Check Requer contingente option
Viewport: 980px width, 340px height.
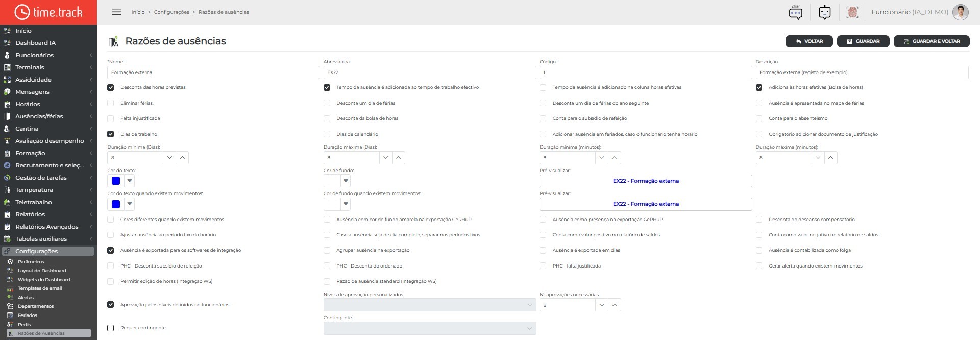pos(111,328)
